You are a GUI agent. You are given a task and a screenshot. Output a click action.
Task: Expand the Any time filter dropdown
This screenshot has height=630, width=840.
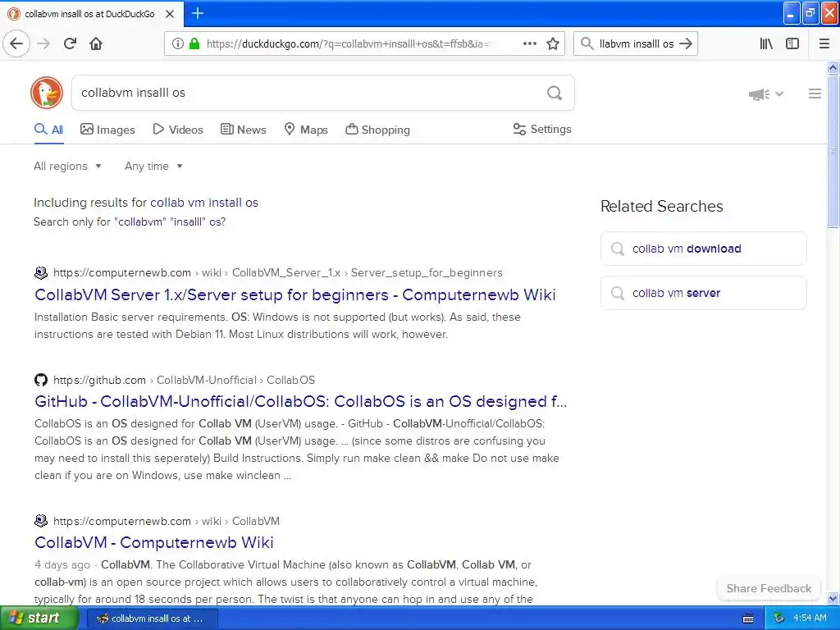pyautogui.click(x=153, y=166)
